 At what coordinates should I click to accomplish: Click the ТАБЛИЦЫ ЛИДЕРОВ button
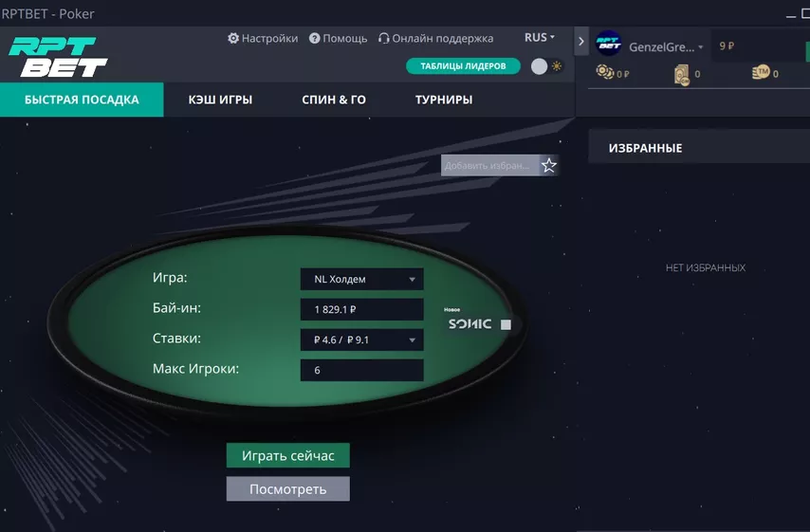[x=463, y=66]
